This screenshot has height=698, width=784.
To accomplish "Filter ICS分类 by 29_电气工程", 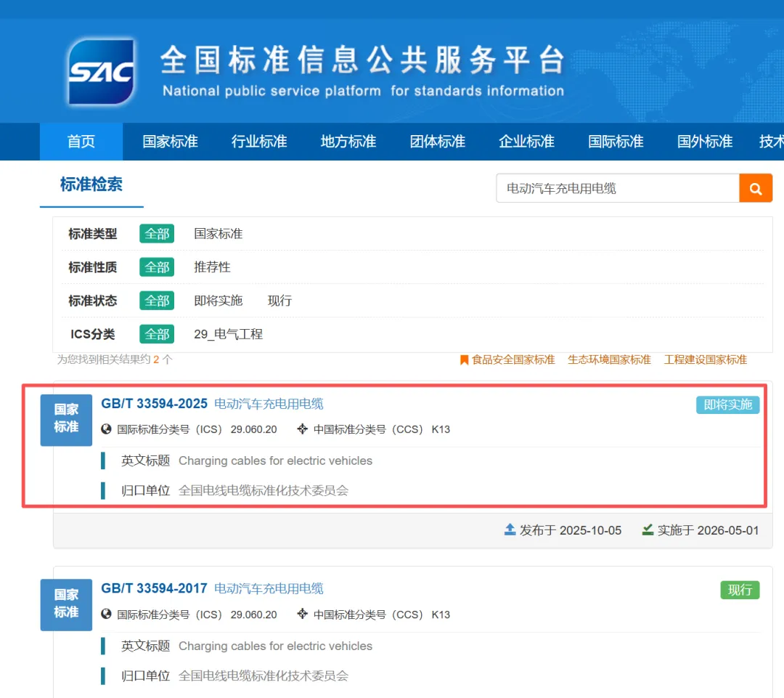I will tap(228, 334).
